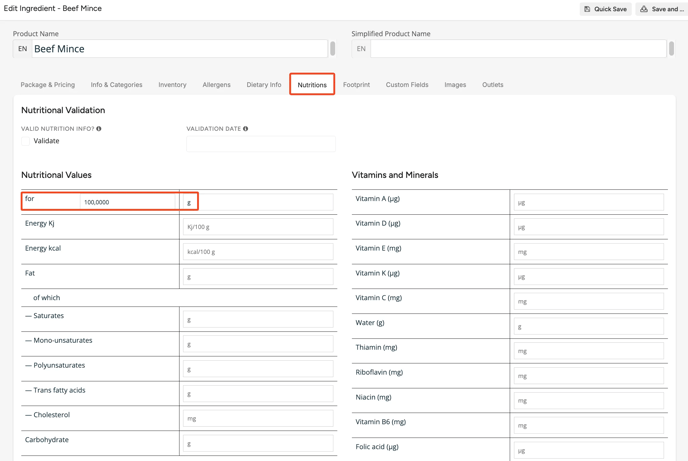Viewport: 688px width, 461px height.
Task: Click the 'for' quantity field showing 100,0000
Action: (128, 202)
